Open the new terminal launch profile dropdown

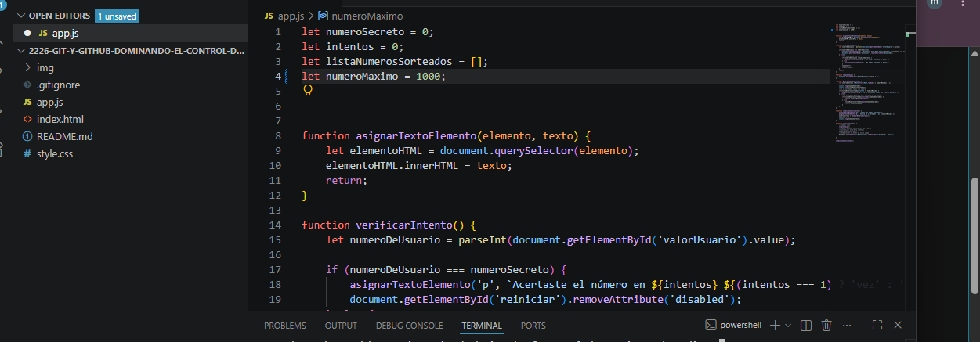pyautogui.click(x=788, y=325)
